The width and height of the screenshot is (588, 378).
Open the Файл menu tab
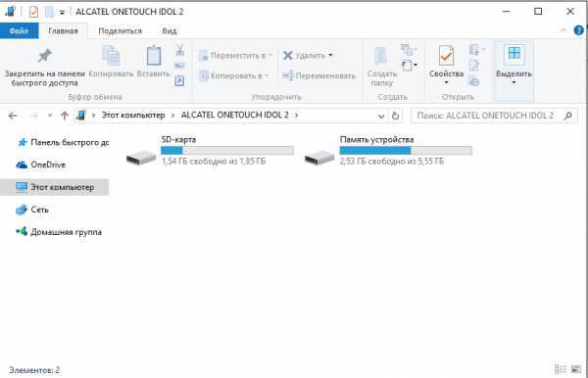point(20,30)
